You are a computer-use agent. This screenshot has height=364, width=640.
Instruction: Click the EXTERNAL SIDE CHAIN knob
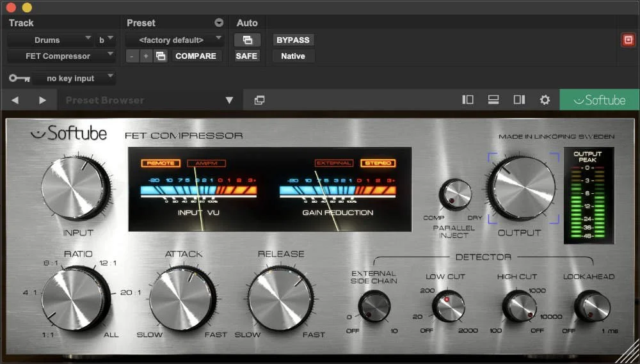pyautogui.click(x=374, y=306)
